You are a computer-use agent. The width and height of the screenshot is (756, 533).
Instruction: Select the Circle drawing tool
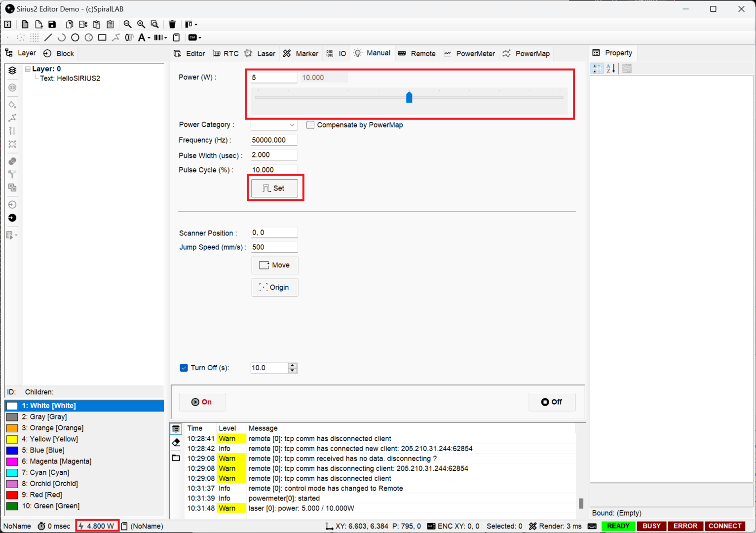pyautogui.click(x=75, y=38)
